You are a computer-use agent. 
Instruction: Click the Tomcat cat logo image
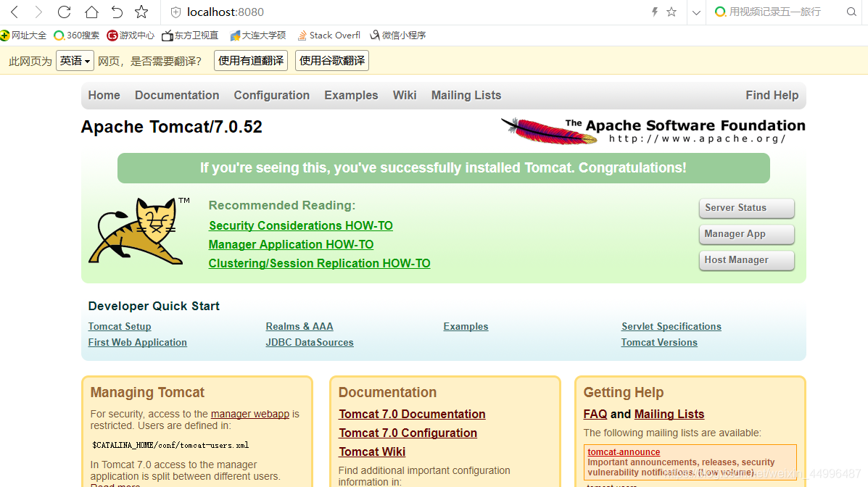[x=139, y=230]
